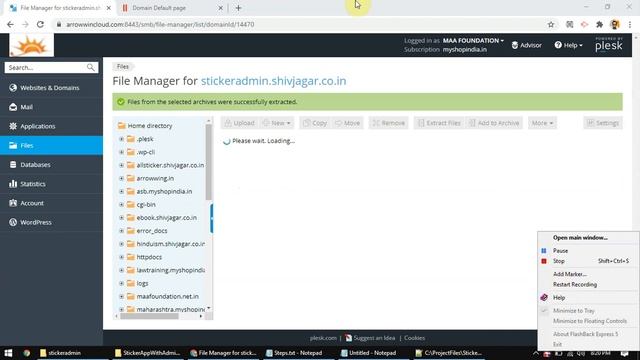640x360 pixels.
Task: Reload the page
Action: (40, 24)
